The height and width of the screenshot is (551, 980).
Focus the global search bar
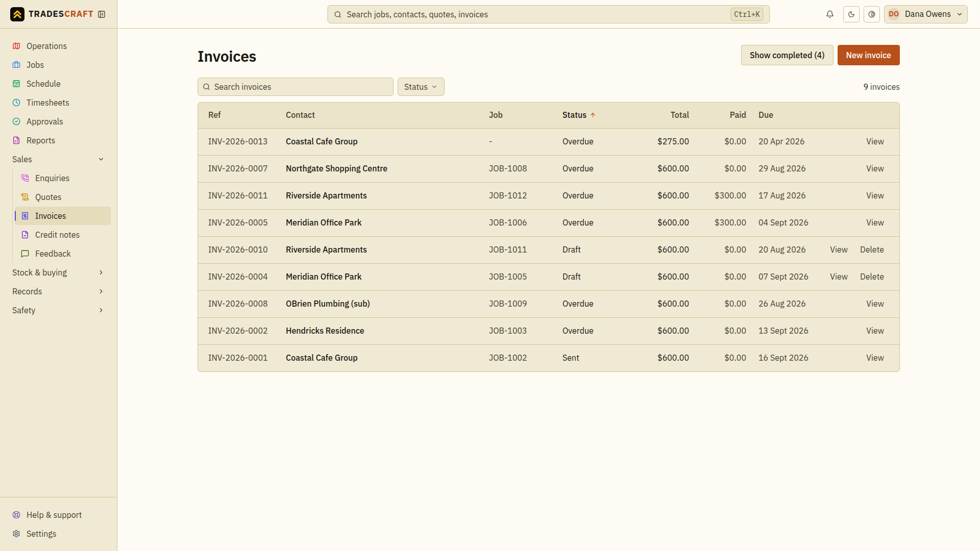click(x=548, y=14)
